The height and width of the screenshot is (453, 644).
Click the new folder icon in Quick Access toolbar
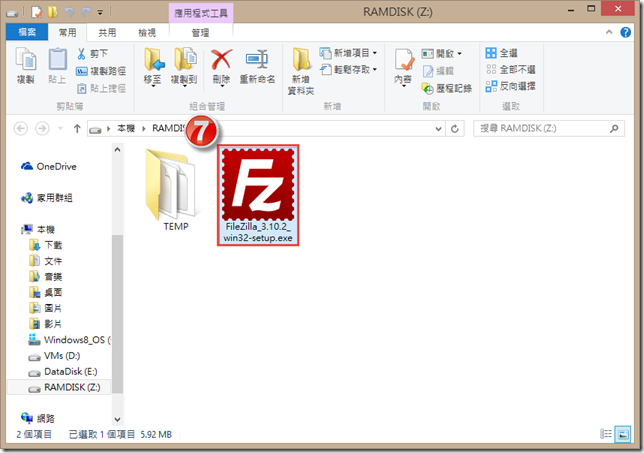coord(53,12)
